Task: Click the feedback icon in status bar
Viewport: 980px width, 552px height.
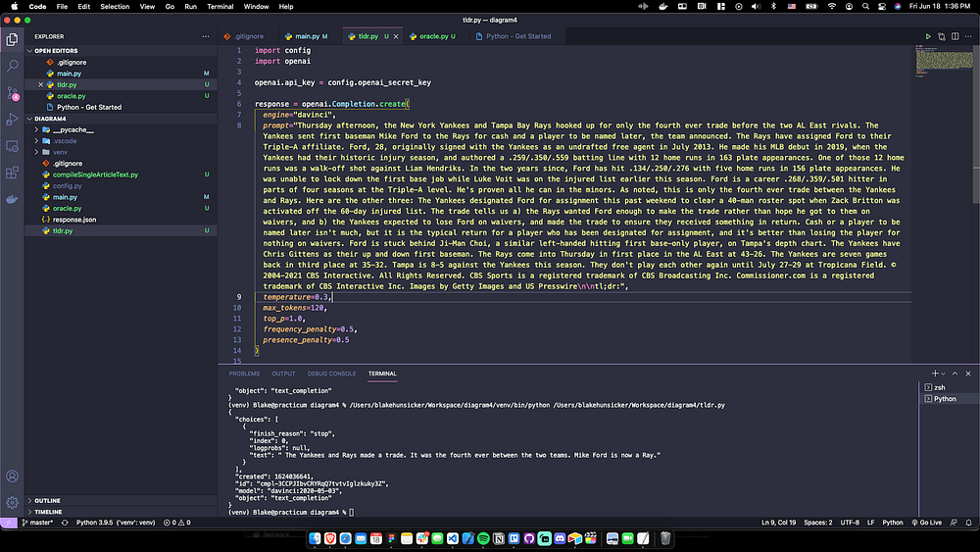Action: click(954, 523)
